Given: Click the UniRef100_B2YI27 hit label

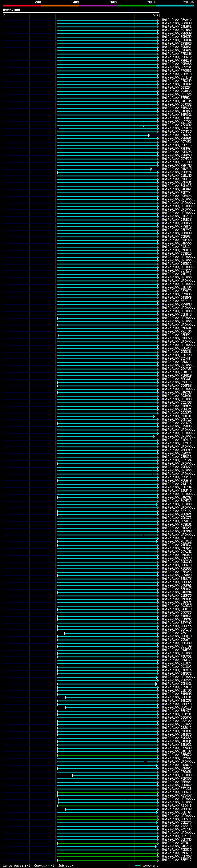Looking at the screenshot, I should (177, 511).
